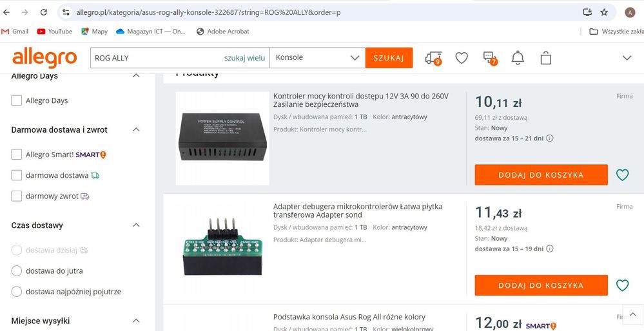Image resolution: width=644 pixels, height=331 pixels.
Task: Tick the Allegro Days checkbox
Action: pos(16,100)
